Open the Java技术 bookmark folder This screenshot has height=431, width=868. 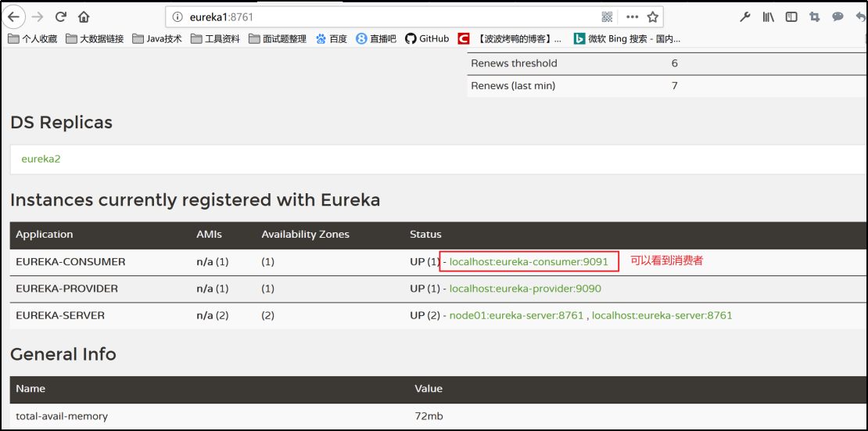point(157,39)
